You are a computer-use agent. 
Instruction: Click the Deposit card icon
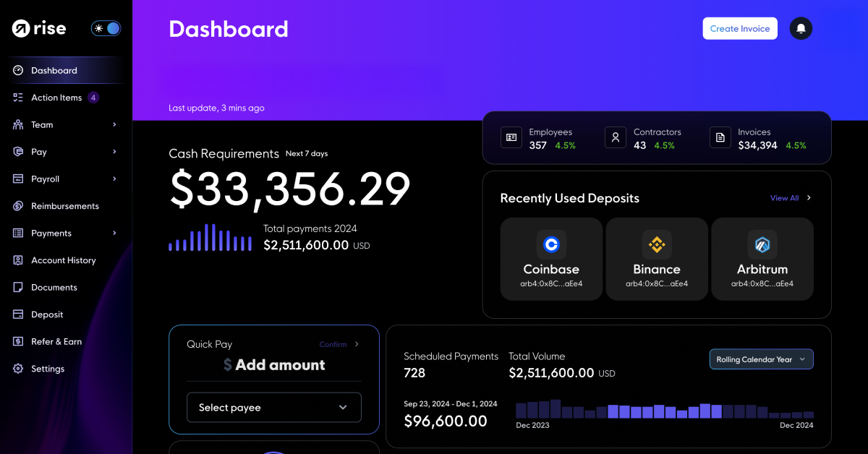pyautogui.click(x=18, y=314)
